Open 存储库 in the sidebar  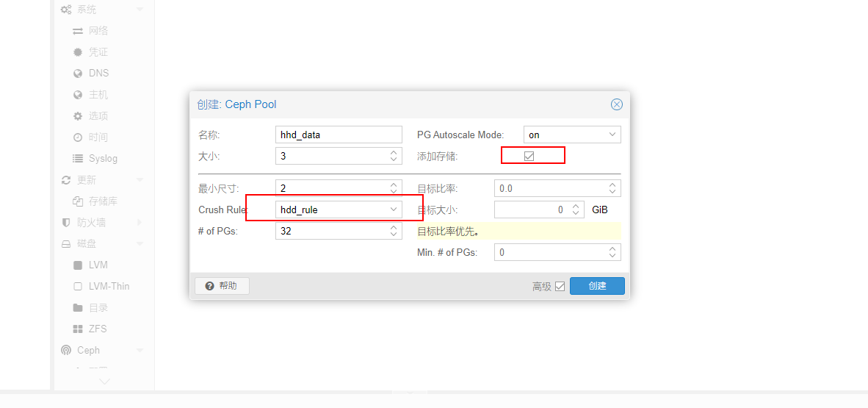(x=103, y=201)
